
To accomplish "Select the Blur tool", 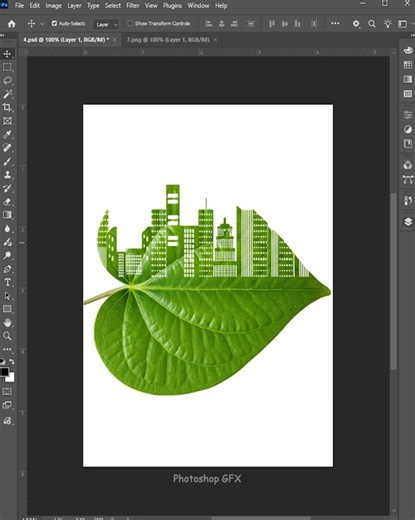I will (x=7, y=228).
